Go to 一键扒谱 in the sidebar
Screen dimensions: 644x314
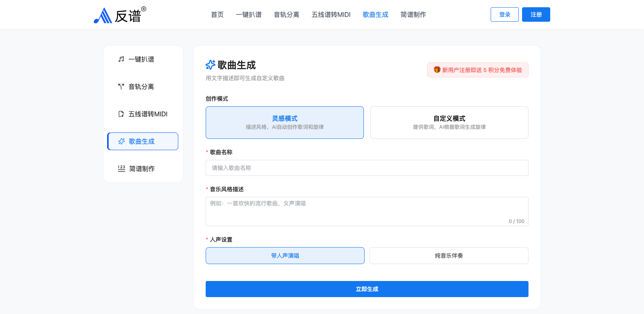point(143,59)
